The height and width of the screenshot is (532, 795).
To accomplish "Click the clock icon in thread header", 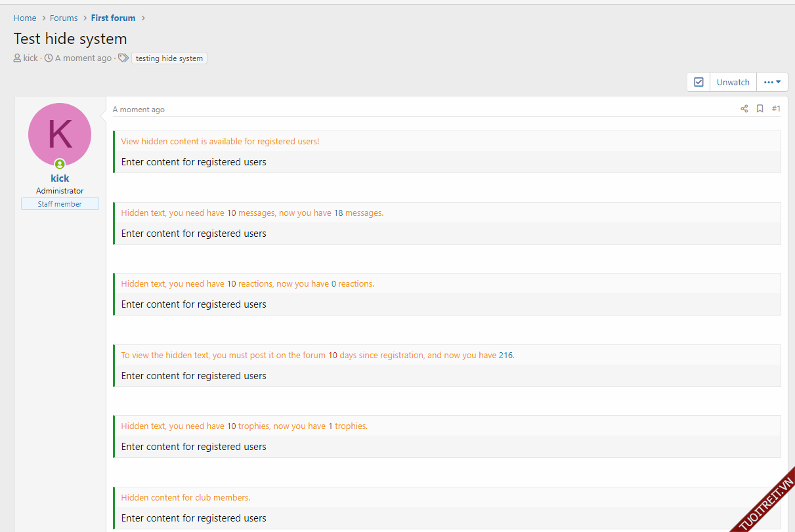I will (x=49, y=58).
